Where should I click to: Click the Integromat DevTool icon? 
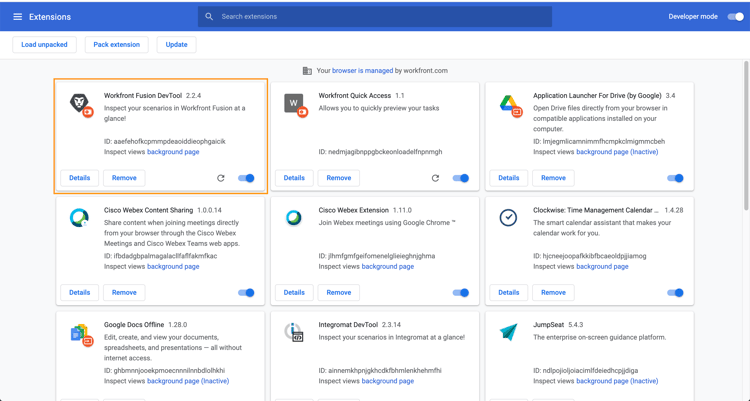(x=293, y=333)
